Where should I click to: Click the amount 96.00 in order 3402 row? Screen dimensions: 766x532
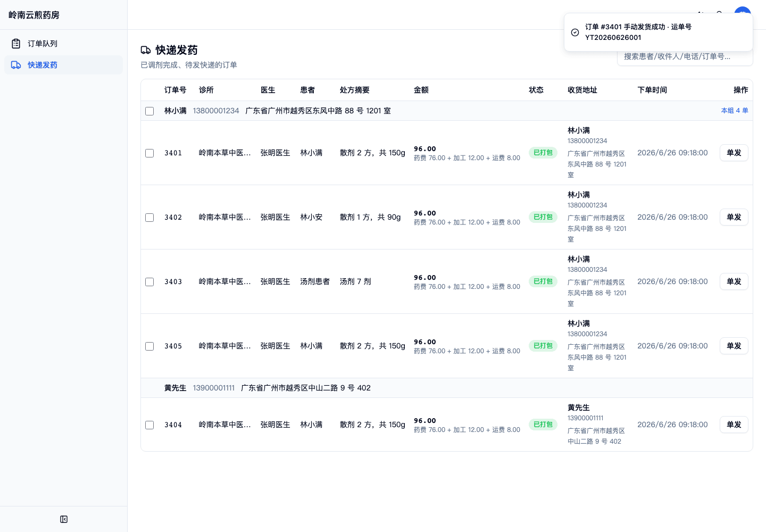[x=425, y=213]
